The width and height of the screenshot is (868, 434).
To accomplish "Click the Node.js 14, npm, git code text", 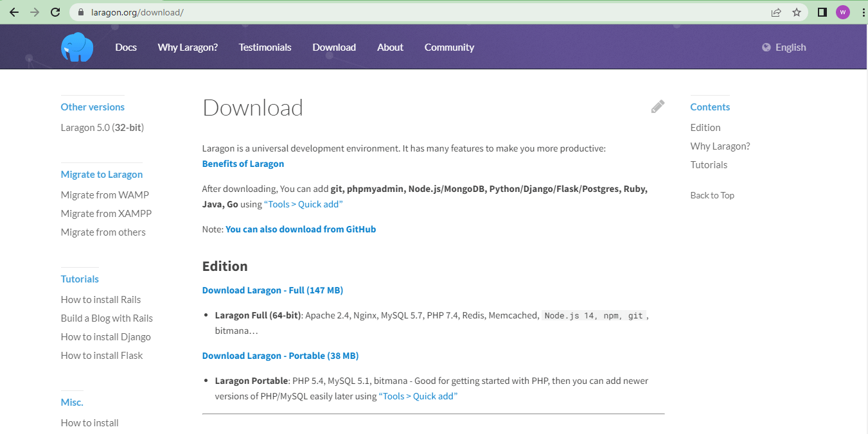I will tap(594, 316).
